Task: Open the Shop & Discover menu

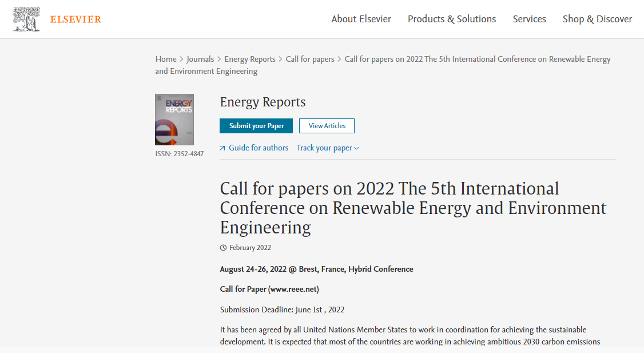Action: point(597,19)
